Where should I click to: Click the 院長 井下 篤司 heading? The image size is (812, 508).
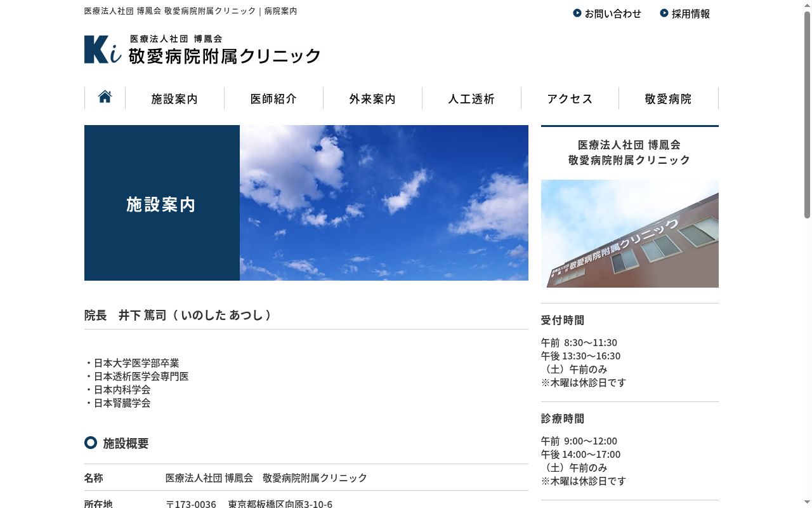tap(178, 315)
